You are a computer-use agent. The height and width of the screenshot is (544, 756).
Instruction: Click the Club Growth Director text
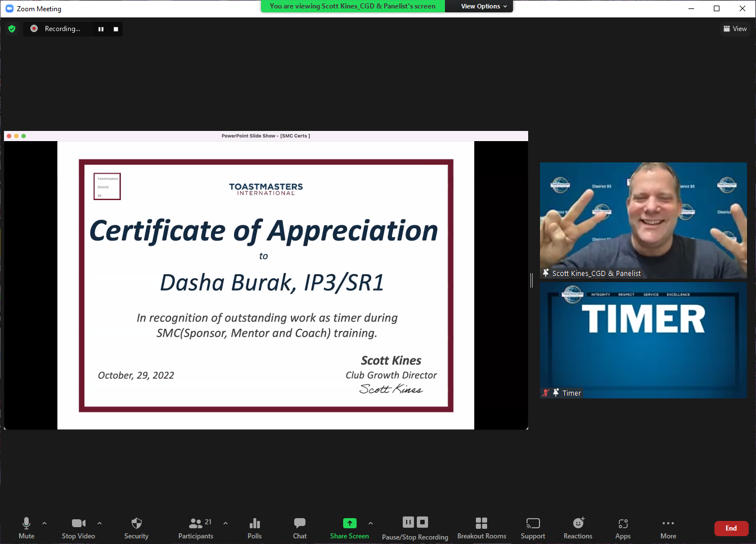click(391, 375)
